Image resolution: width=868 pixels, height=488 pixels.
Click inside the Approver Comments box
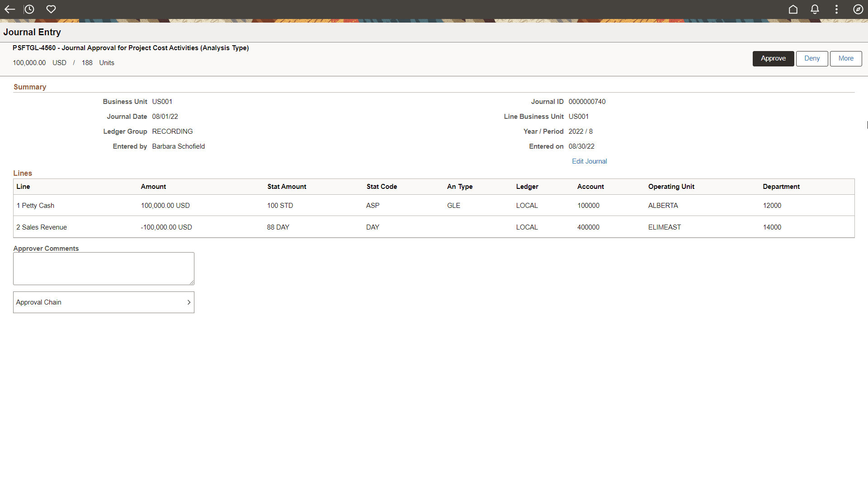point(103,268)
